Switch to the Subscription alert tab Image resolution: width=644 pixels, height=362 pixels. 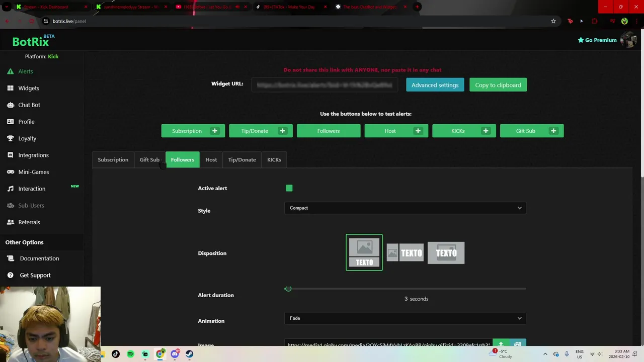coord(113,160)
